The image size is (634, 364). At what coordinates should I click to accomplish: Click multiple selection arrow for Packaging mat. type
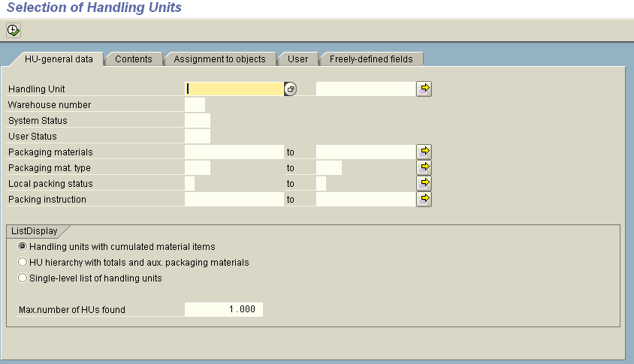[424, 167]
